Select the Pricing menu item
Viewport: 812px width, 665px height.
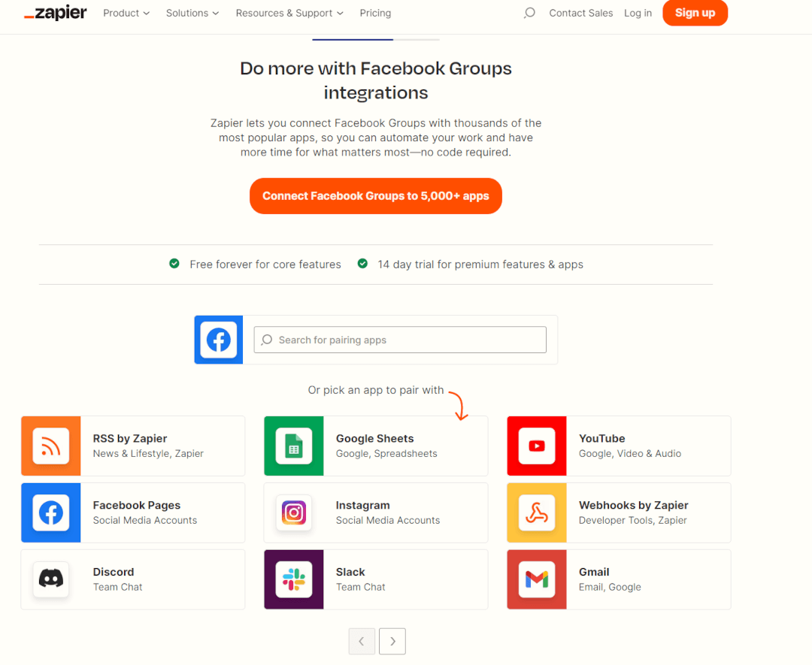tap(375, 13)
